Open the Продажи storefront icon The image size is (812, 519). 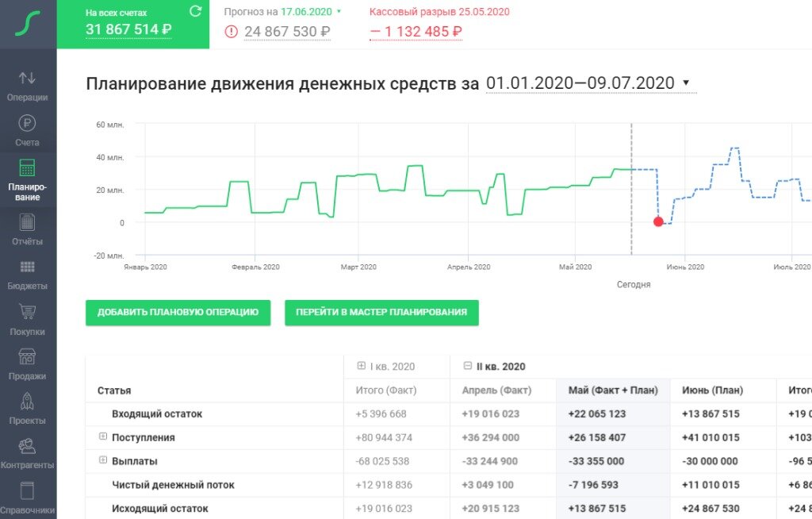pyautogui.click(x=28, y=356)
